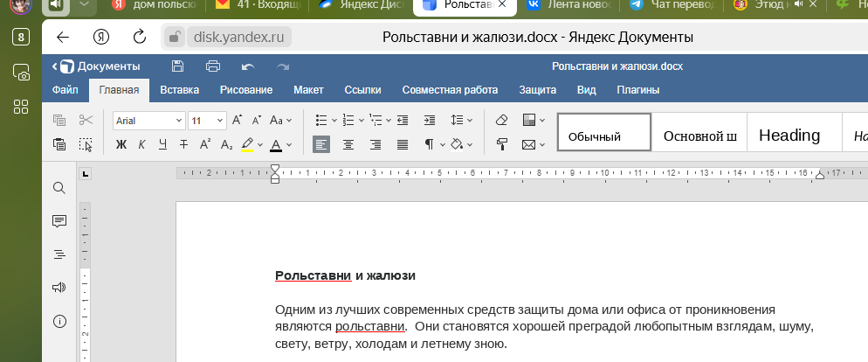
Task: Switch to the Совместная работа tab
Action: tap(450, 90)
